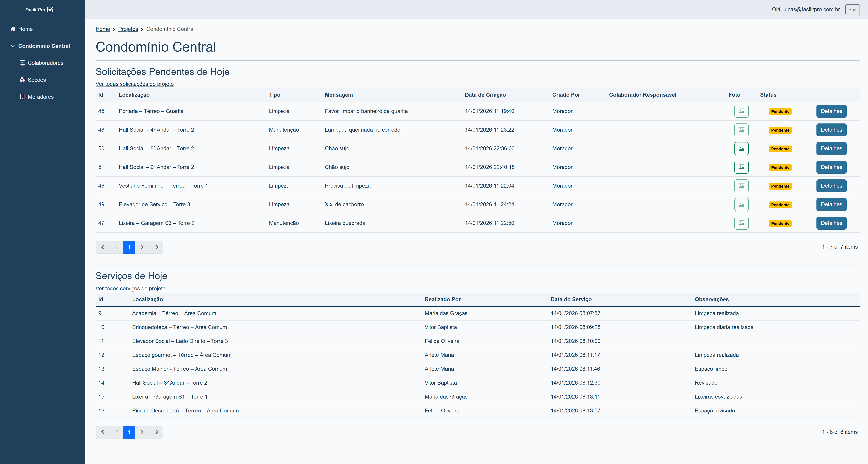Open photo icon for request 45
Image resolution: width=868 pixels, height=464 pixels.
click(x=741, y=111)
